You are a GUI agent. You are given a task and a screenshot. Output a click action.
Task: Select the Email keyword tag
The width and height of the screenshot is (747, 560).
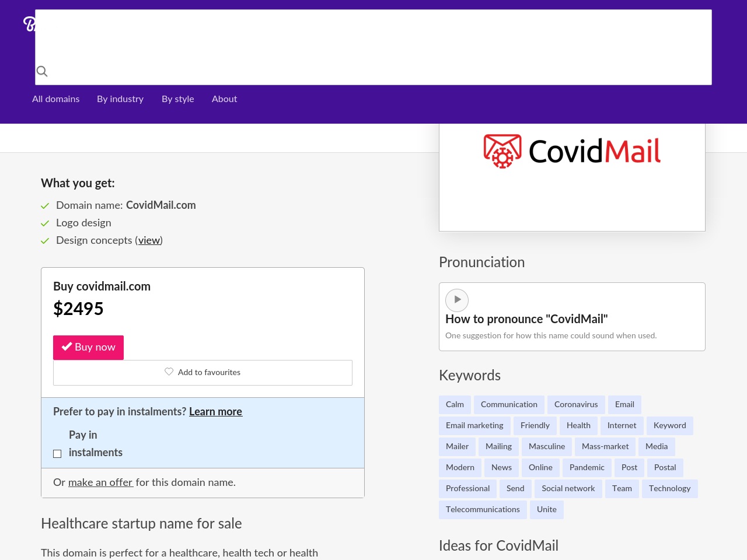click(x=624, y=405)
